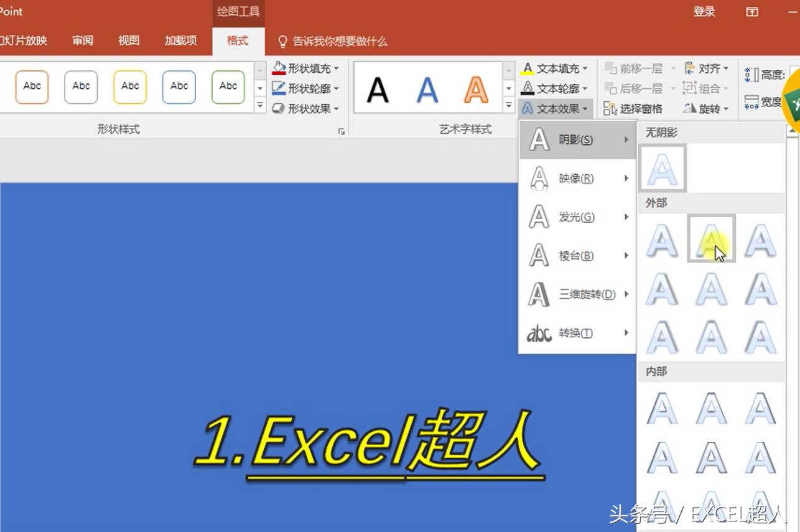800x532 pixels.
Task: Click 登录 to sign in
Action: 704,12
